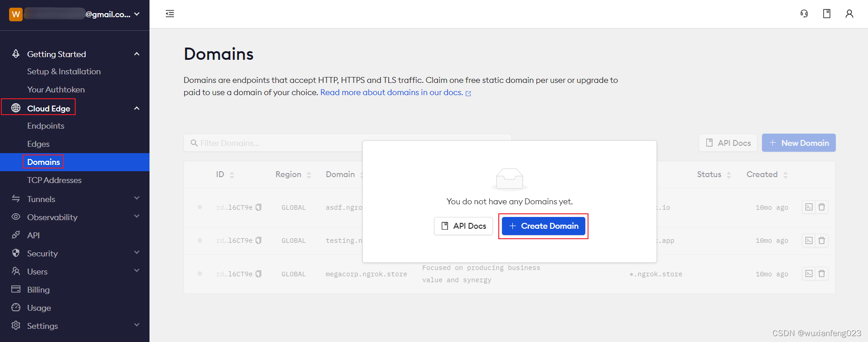868x342 pixels.
Task: Select Domains in sidebar
Action: point(43,162)
